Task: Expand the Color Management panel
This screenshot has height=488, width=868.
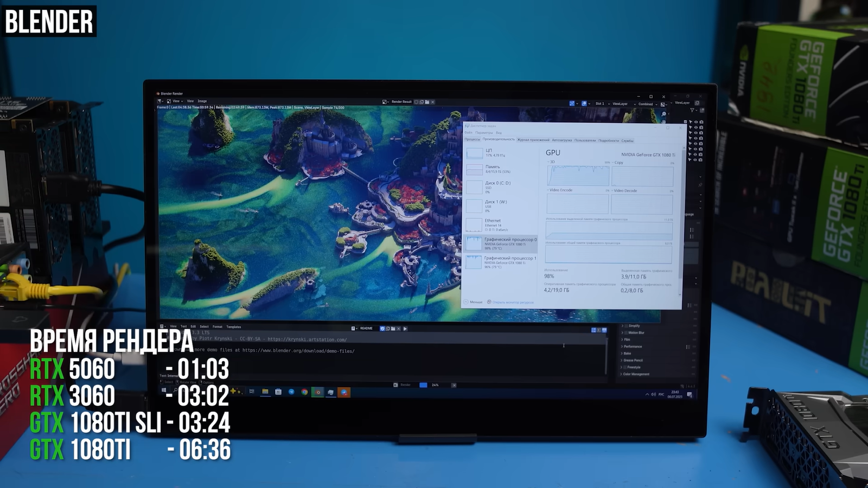Action: 636,374
